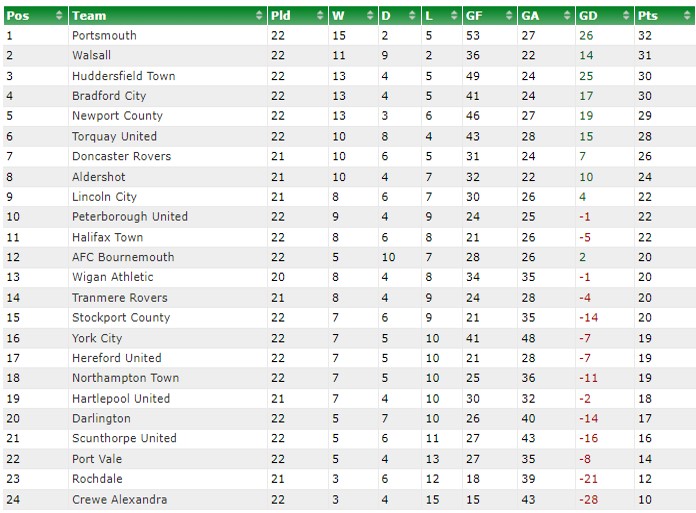This screenshot has width=696, height=513.
Task: Click the sort arrows in L column header
Action: point(454,16)
